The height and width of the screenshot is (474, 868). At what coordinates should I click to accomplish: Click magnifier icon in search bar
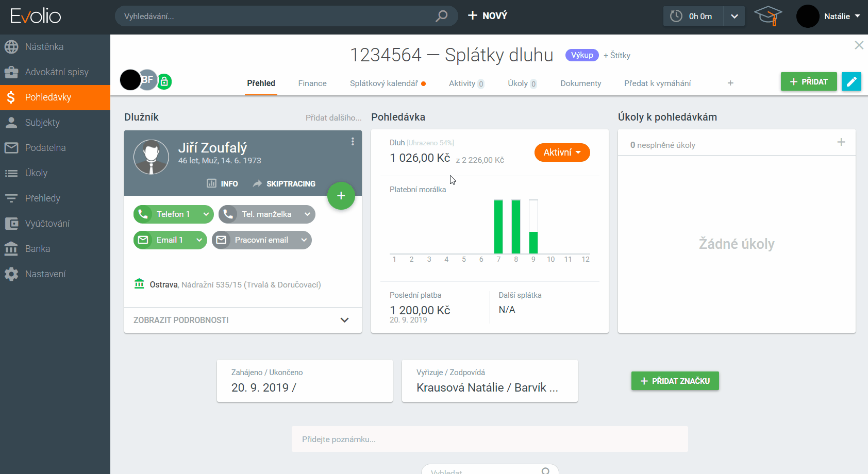click(441, 16)
